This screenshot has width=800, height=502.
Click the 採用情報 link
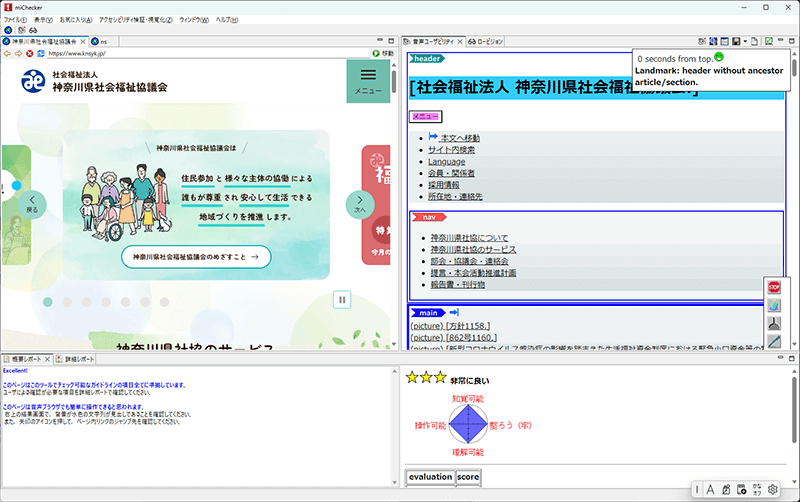pos(444,185)
